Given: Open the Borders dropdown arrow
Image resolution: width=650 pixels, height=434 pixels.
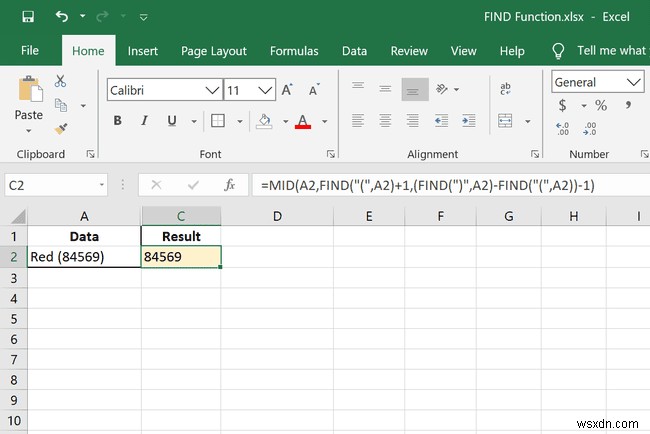Looking at the screenshot, I should (240, 121).
